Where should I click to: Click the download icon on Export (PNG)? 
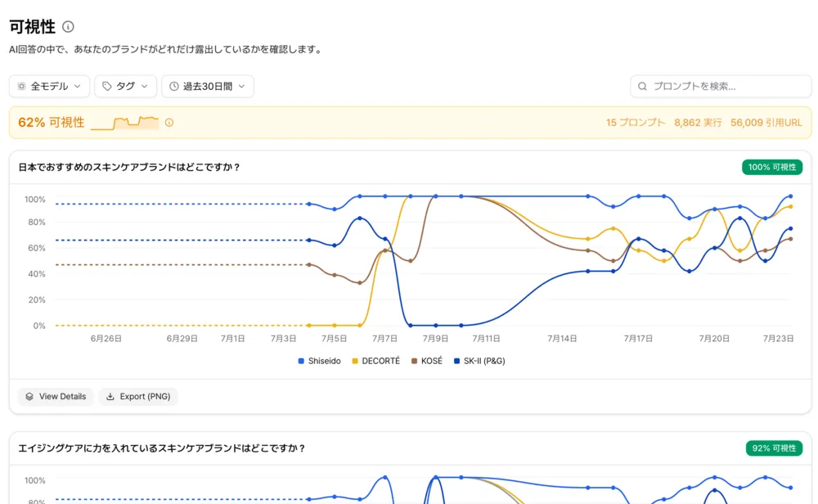tap(110, 397)
